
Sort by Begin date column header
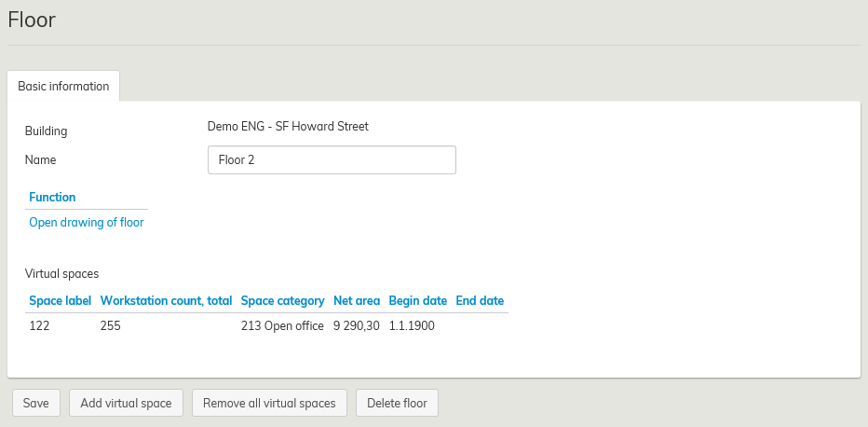coord(417,301)
